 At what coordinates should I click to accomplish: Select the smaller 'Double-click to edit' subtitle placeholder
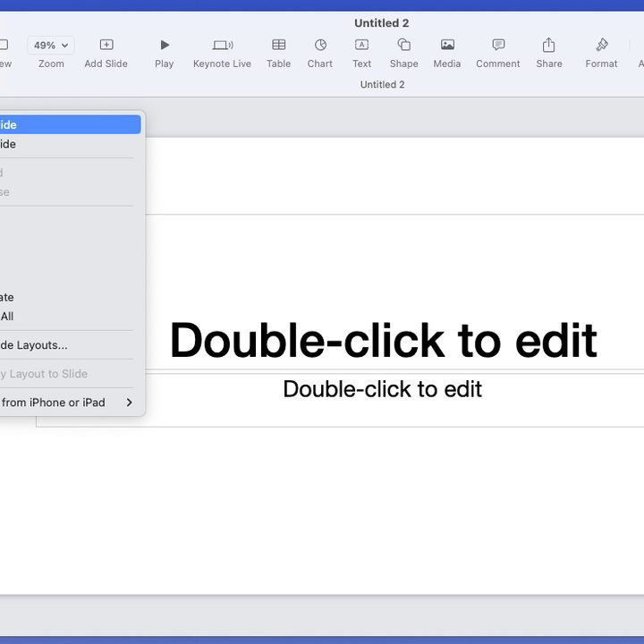click(383, 389)
